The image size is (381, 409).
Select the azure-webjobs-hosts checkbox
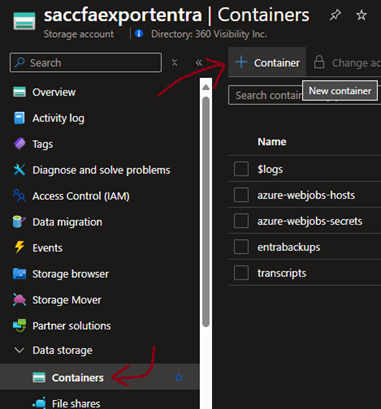pos(241,195)
